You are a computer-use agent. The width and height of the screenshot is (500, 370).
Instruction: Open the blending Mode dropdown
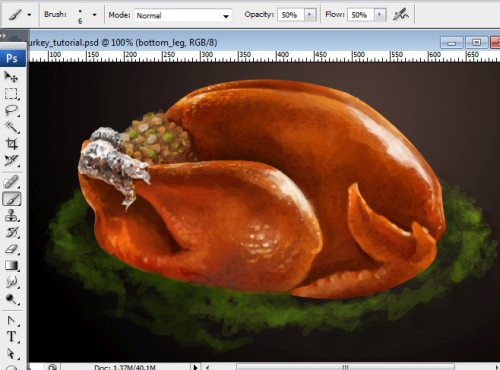click(183, 15)
